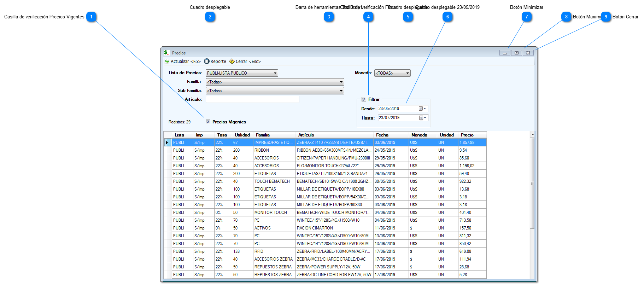Click price cell 922,32
The width and height of the screenshot is (644, 285).
(472, 181)
